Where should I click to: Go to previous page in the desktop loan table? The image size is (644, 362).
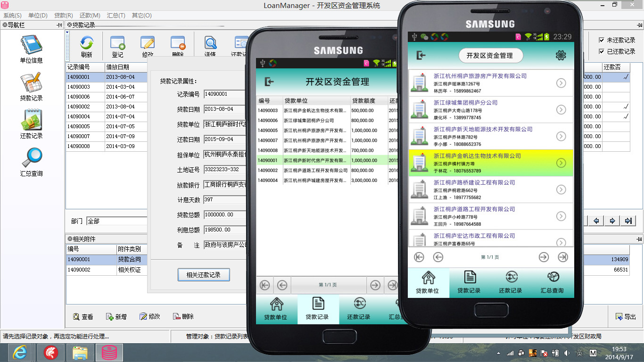point(596,221)
